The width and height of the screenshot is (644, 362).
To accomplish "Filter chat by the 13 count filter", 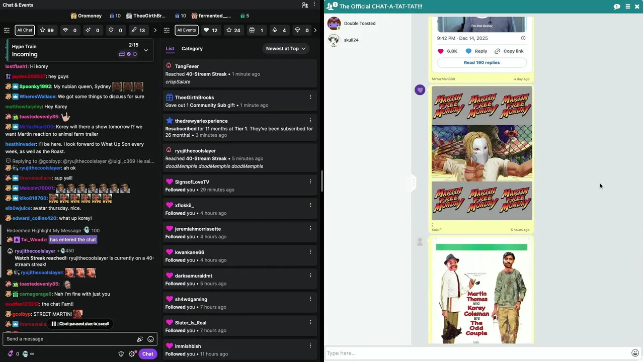I will click(138, 30).
